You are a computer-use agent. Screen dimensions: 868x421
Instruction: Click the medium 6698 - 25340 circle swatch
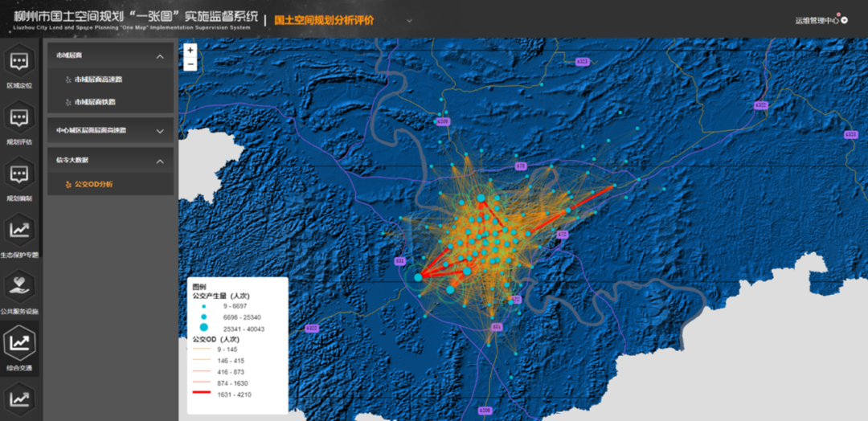click(203, 317)
